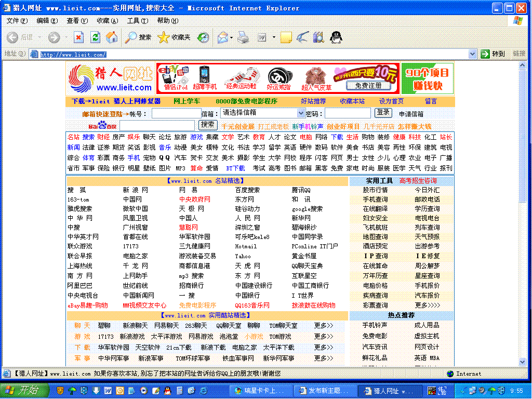
Task: Click the Print icon in toolbar
Action: (x=243, y=37)
